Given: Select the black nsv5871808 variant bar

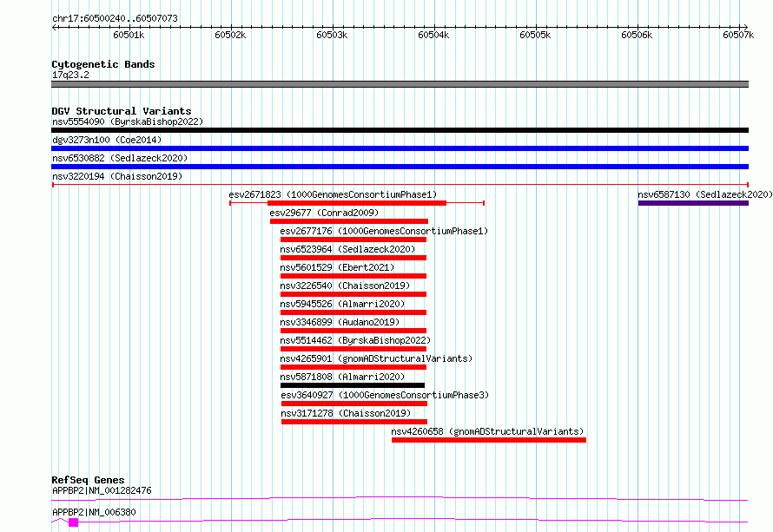Looking at the screenshot, I should point(353,385).
